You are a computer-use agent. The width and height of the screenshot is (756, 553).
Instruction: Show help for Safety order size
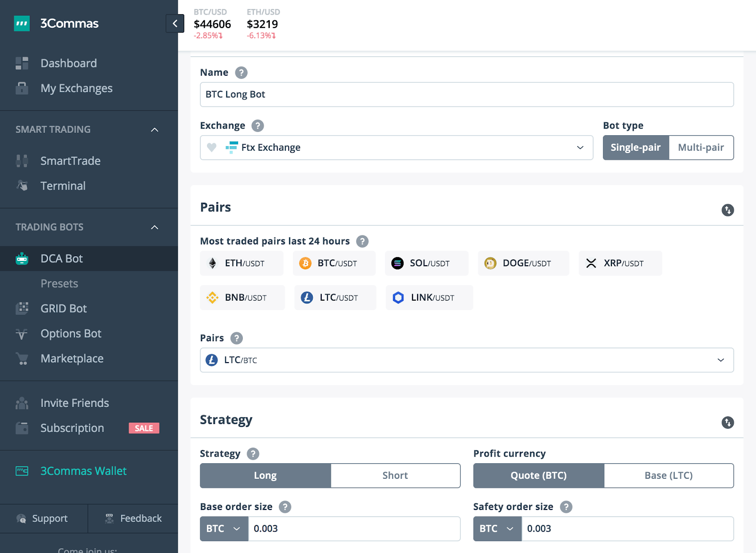click(566, 507)
